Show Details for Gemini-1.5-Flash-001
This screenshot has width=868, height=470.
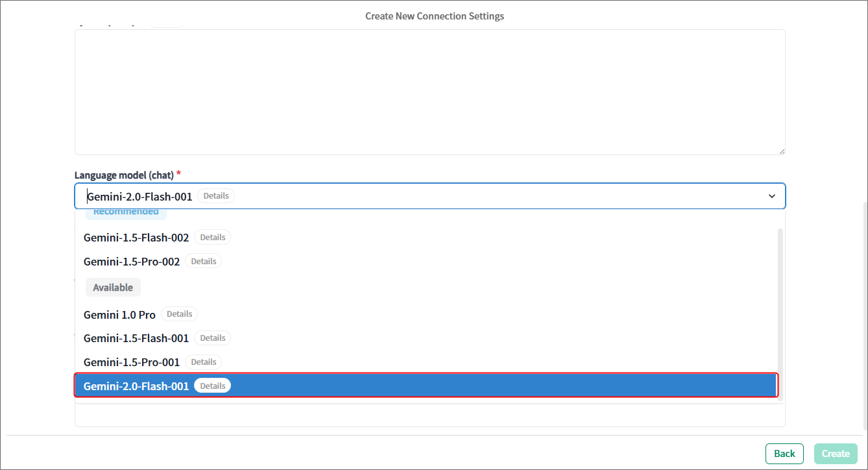(x=212, y=338)
